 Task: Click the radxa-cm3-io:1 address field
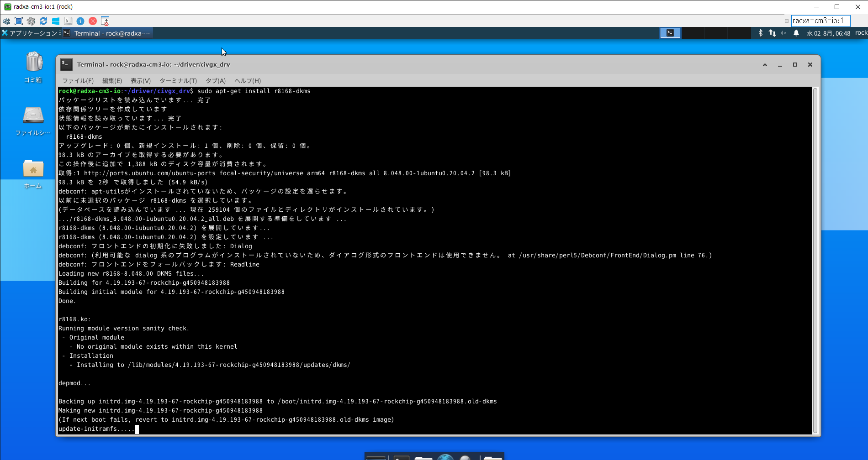click(820, 21)
